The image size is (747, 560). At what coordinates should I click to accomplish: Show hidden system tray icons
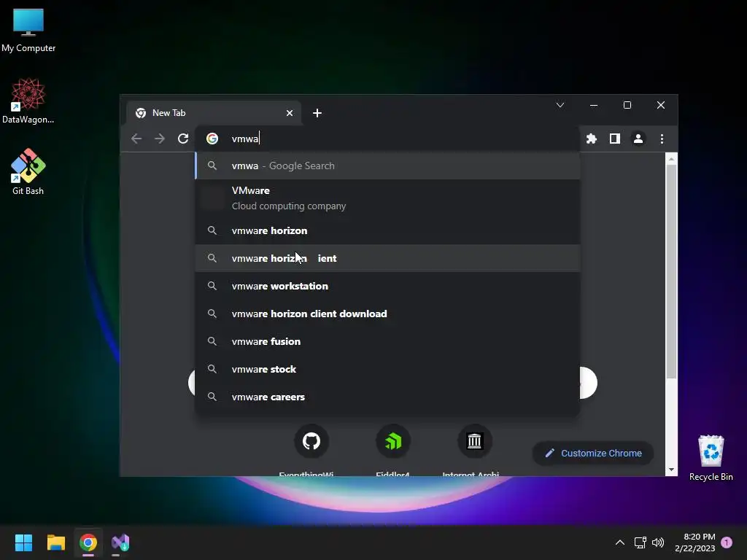coord(620,542)
